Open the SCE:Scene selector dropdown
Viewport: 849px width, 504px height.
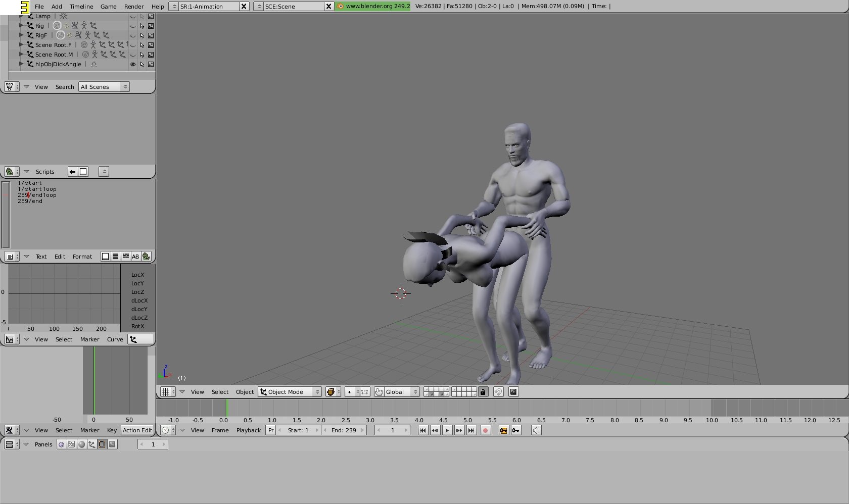[258, 7]
